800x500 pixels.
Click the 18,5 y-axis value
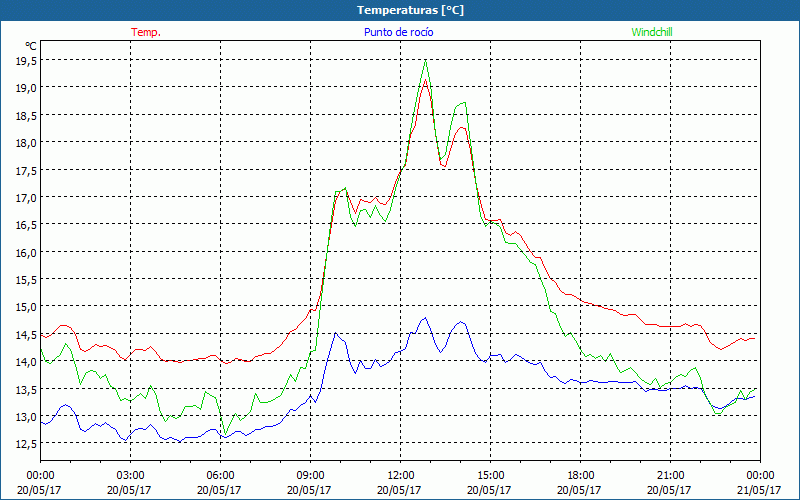(25, 115)
